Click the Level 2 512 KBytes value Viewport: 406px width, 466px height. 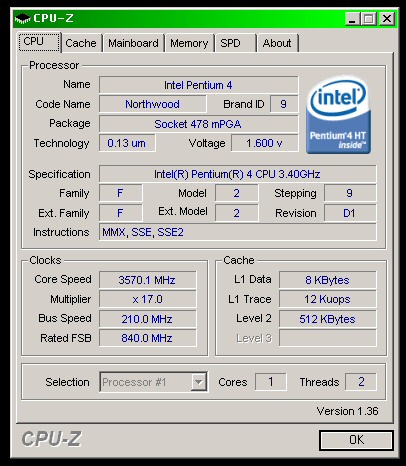[327, 319]
